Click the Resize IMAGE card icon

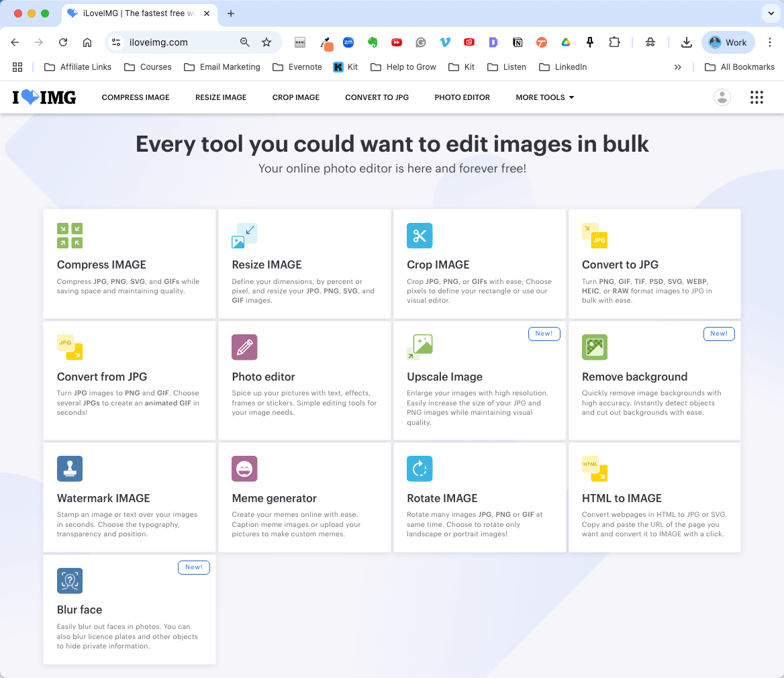tap(244, 236)
